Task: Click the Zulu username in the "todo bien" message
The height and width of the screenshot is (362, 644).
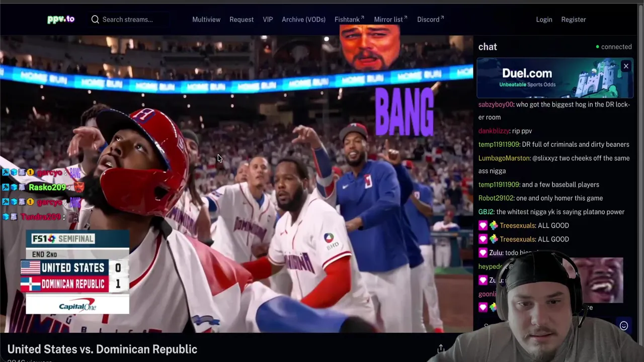Action: coord(496,253)
